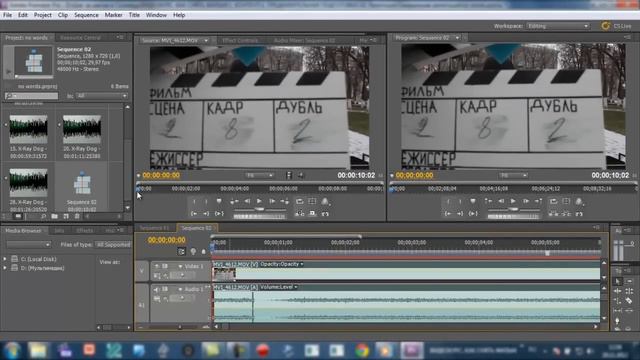The image size is (640, 360).
Task: Select the Selection tool in Tools panel
Action: [618, 281]
